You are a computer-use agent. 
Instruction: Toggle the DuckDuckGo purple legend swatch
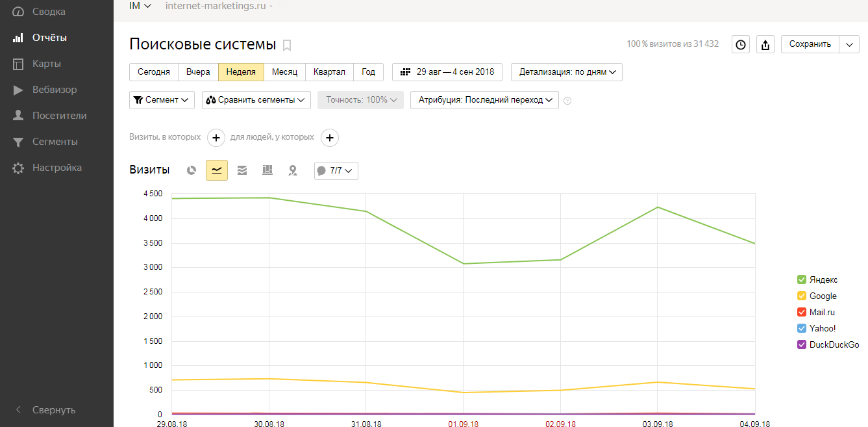802,344
